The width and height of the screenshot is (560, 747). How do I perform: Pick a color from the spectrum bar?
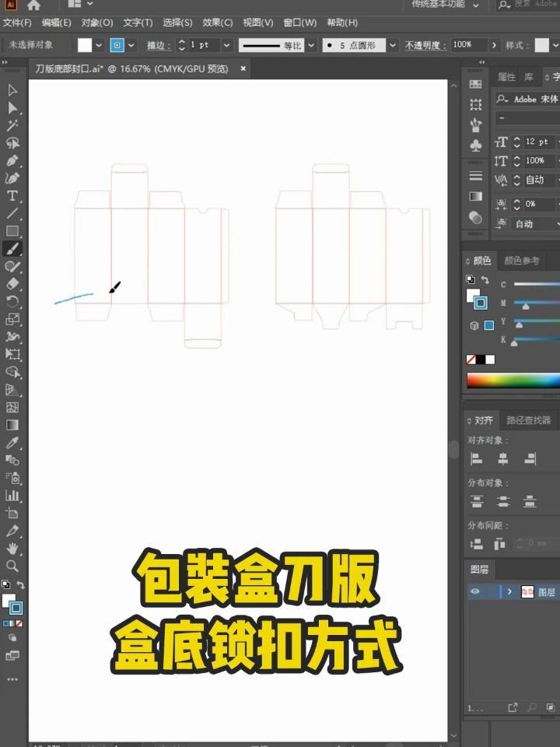[513, 381]
